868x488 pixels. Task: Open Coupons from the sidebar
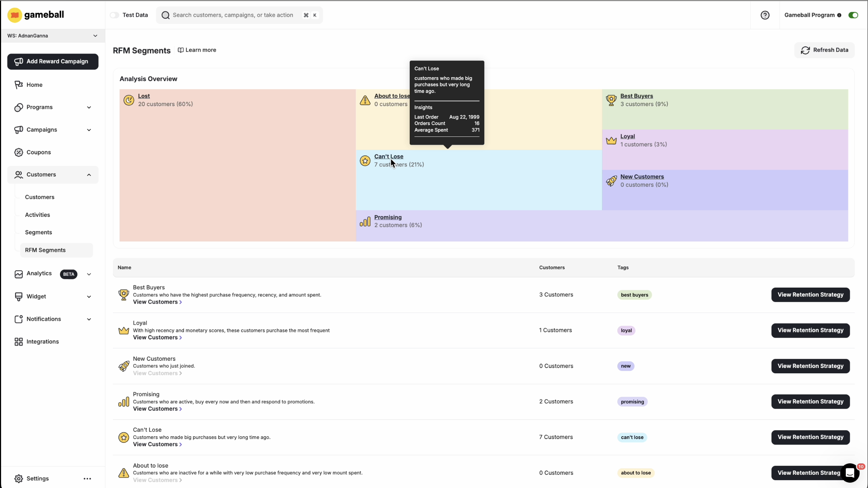(39, 152)
